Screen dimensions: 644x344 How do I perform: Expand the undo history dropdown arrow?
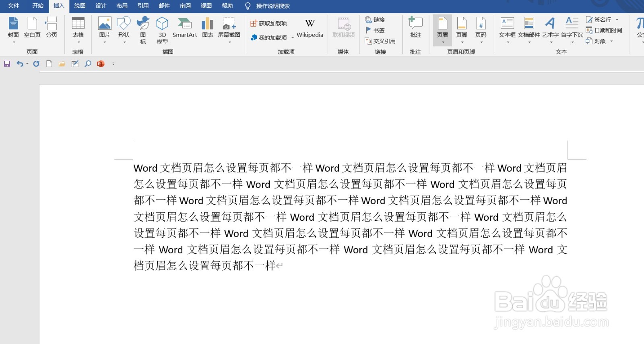click(x=27, y=64)
